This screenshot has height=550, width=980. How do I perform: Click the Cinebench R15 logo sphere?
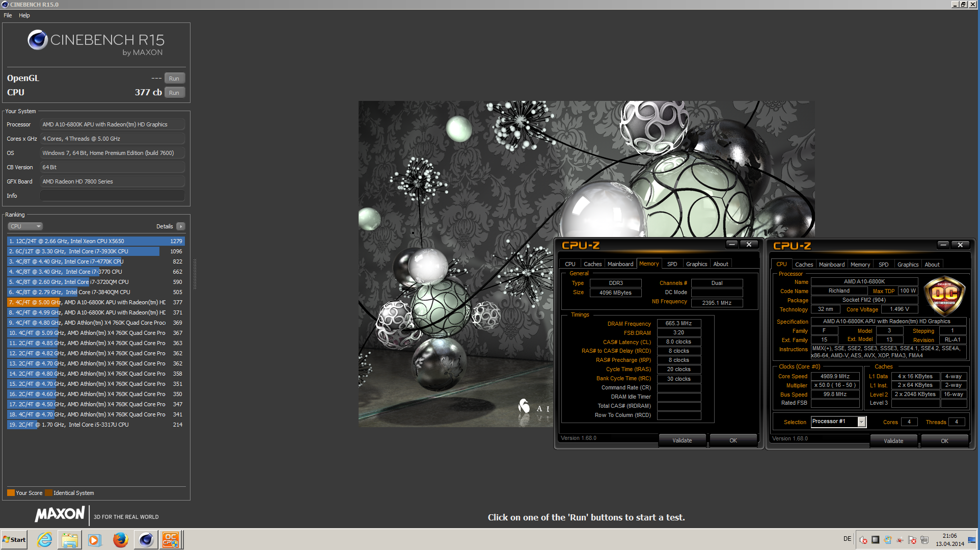click(x=38, y=40)
